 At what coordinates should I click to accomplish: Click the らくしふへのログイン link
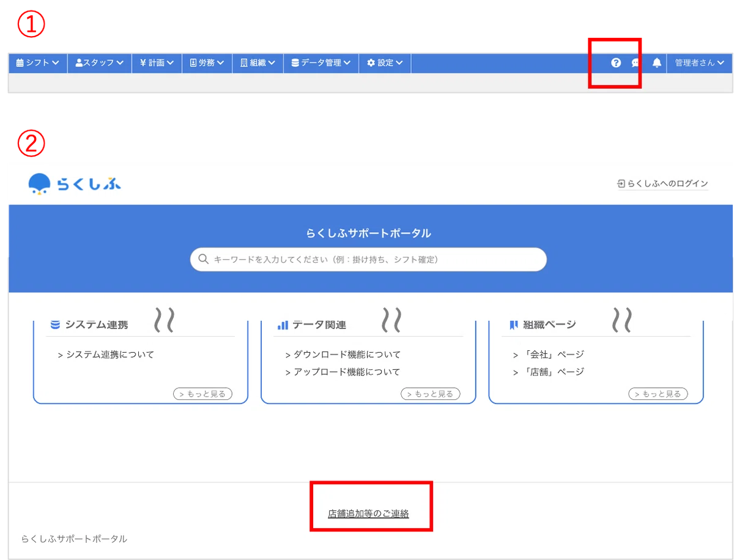point(662,183)
